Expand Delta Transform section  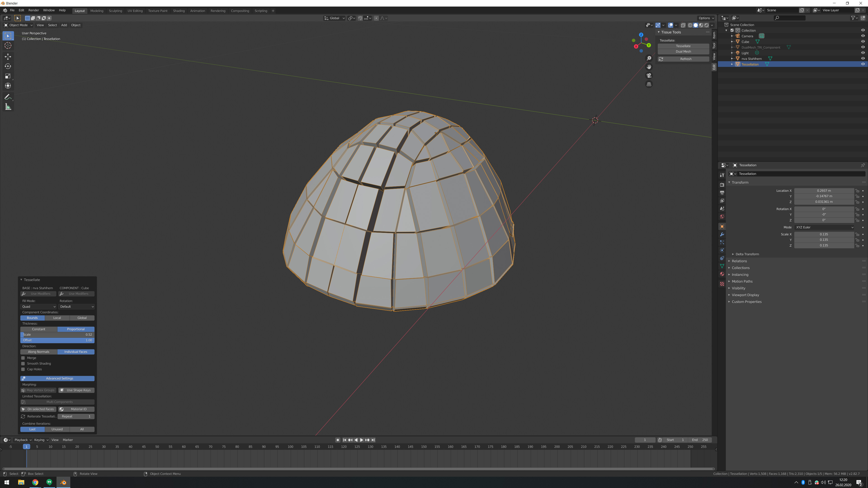(747, 254)
